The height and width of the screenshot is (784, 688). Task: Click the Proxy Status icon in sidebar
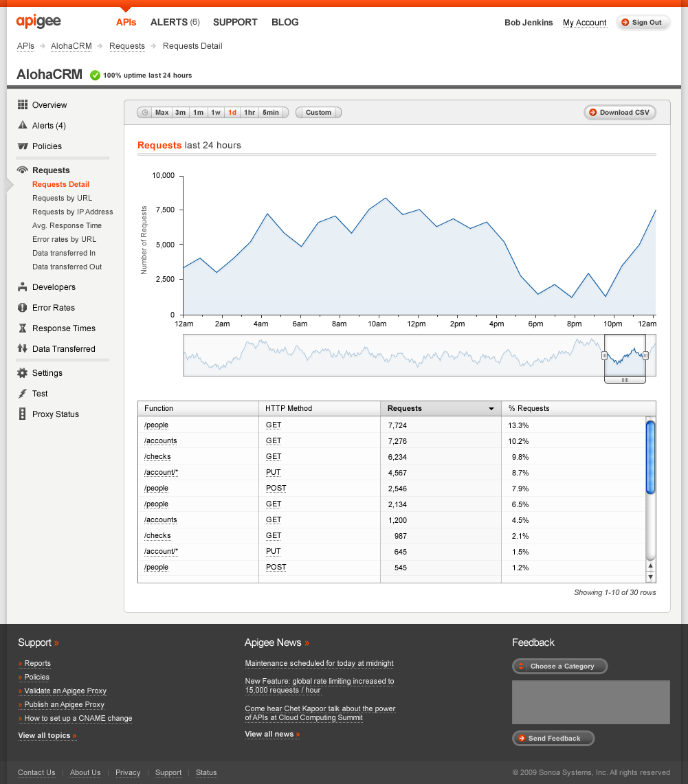point(23,414)
